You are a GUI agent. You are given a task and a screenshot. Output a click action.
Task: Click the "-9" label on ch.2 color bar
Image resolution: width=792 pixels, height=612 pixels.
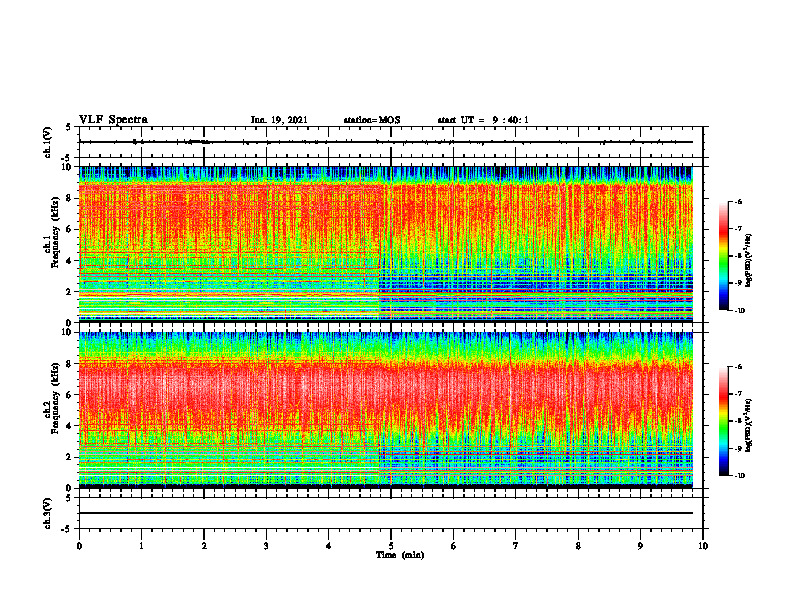[x=738, y=448]
